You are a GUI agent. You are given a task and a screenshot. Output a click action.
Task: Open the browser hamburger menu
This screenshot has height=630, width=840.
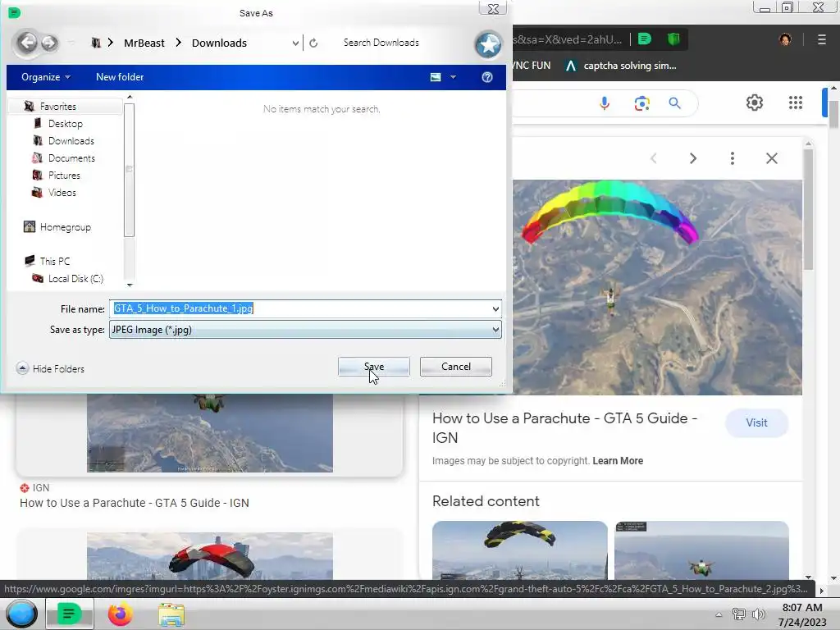click(821, 39)
